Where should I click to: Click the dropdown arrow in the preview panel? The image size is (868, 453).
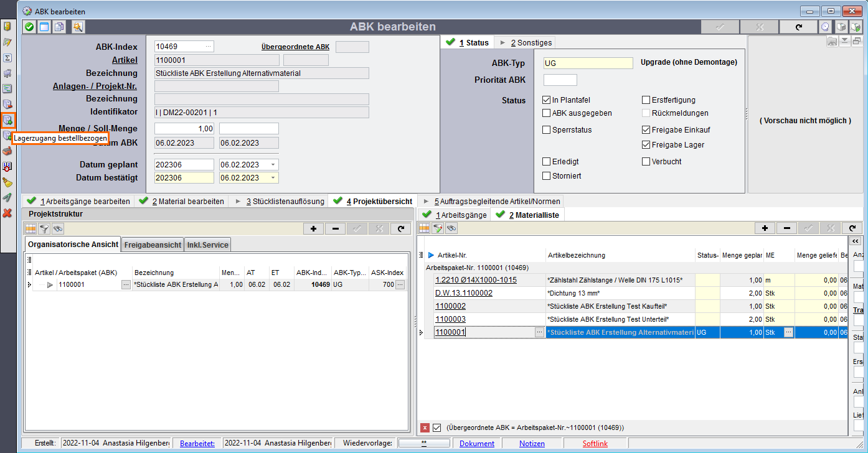[845, 41]
